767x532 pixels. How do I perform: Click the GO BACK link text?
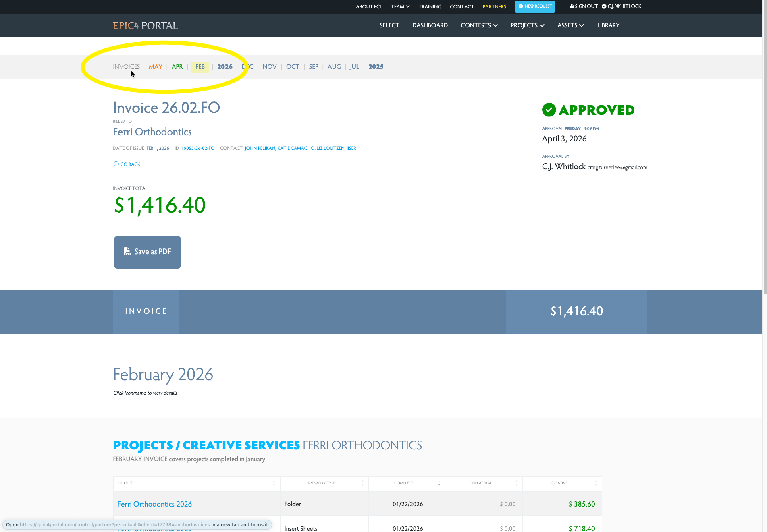point(130,164)
